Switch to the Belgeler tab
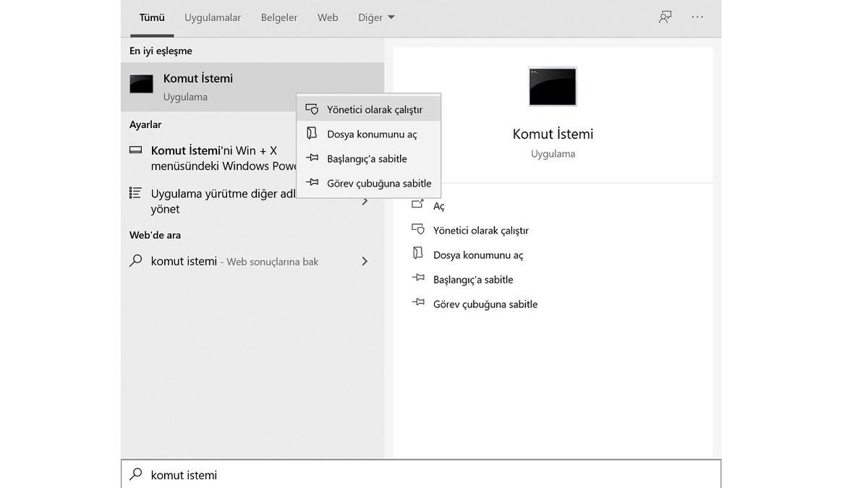Viewport: 868px width, 488px height. click(x=279, y=17)
